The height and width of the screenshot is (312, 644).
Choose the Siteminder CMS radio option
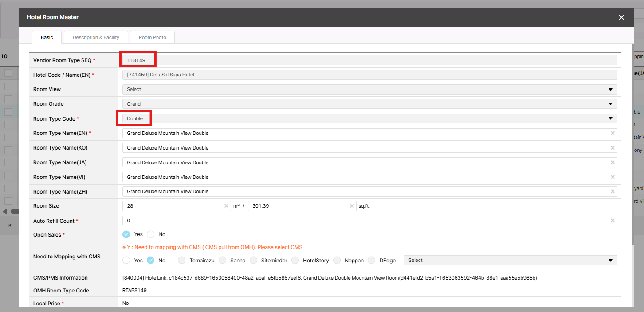254,261
